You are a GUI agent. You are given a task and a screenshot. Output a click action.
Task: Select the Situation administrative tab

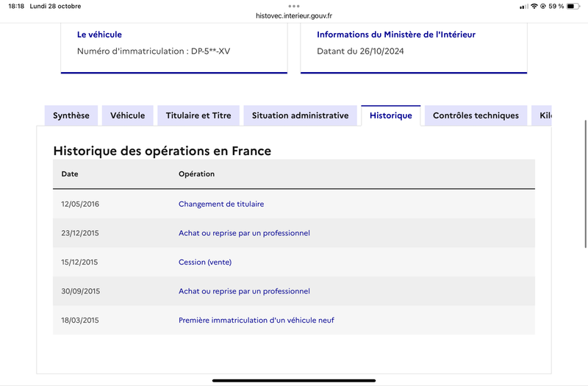click(x=300, y=115)
